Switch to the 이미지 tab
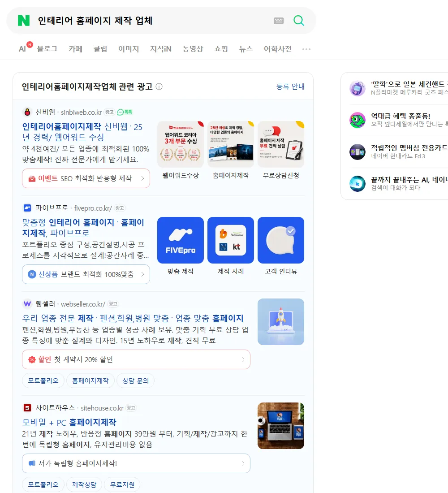Viewport: 448px width, 493px height. coord(129,49)
